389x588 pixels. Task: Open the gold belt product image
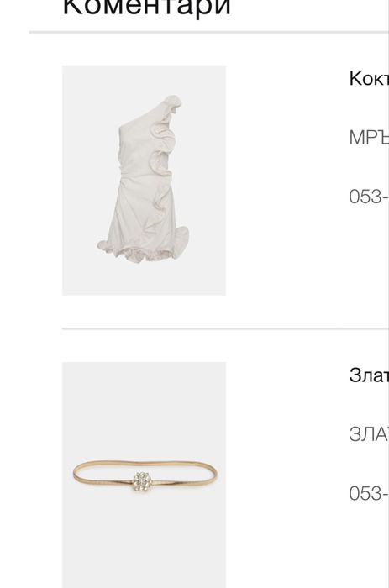click(144, 475)
